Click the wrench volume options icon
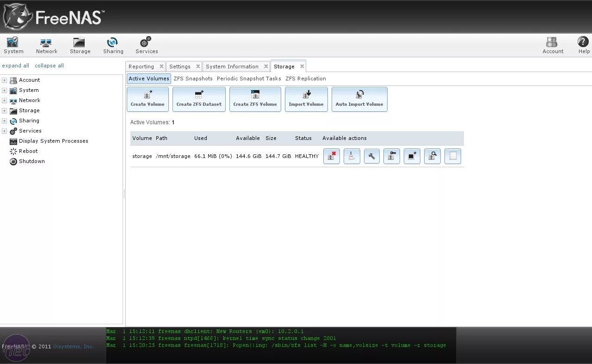Screen dimensions: 592x364 click(x=372, y=156)
